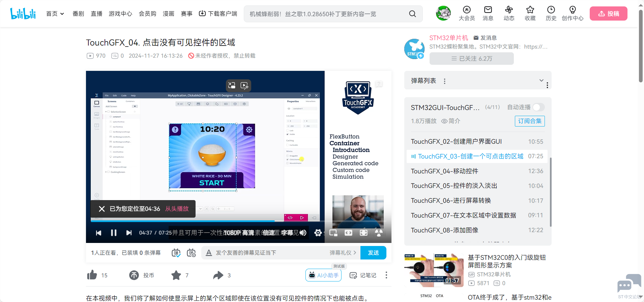Screen dimensions: 644x302
Task: Toggle 自动连播 autoplay switch
Action: 538,107
